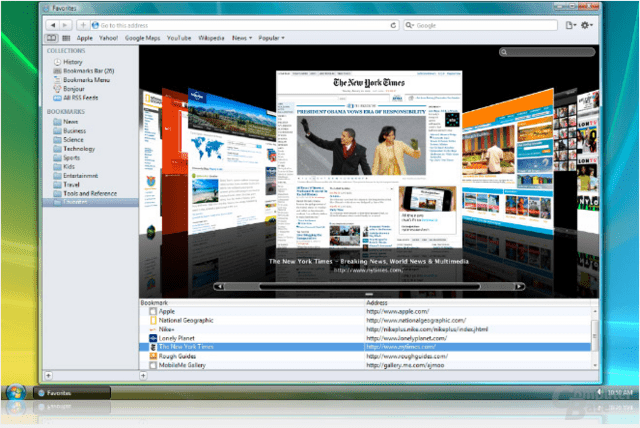Viewport: 640px width, 428px height.
Task: Click Cover Flow scroll right arrow
Action: click(519, 286)
